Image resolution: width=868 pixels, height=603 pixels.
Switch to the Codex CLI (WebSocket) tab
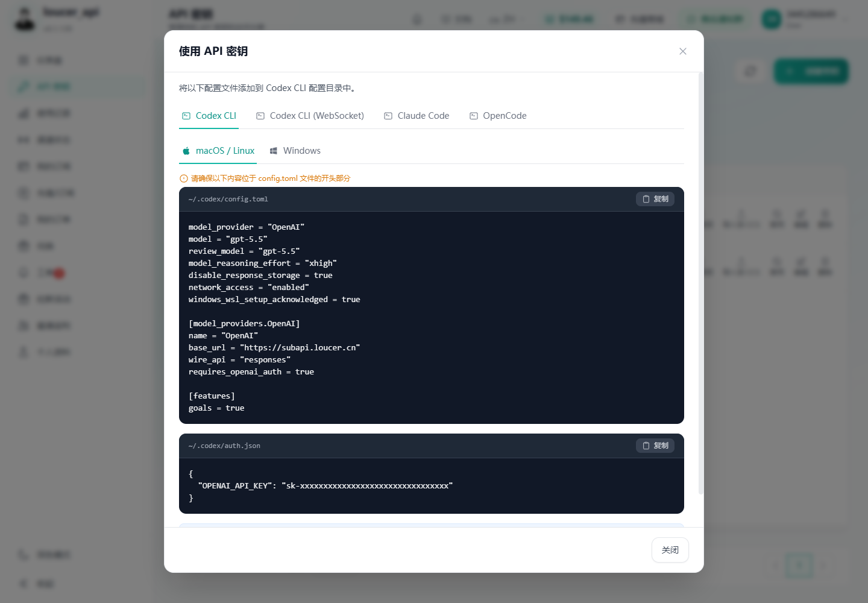pos(310,116)
